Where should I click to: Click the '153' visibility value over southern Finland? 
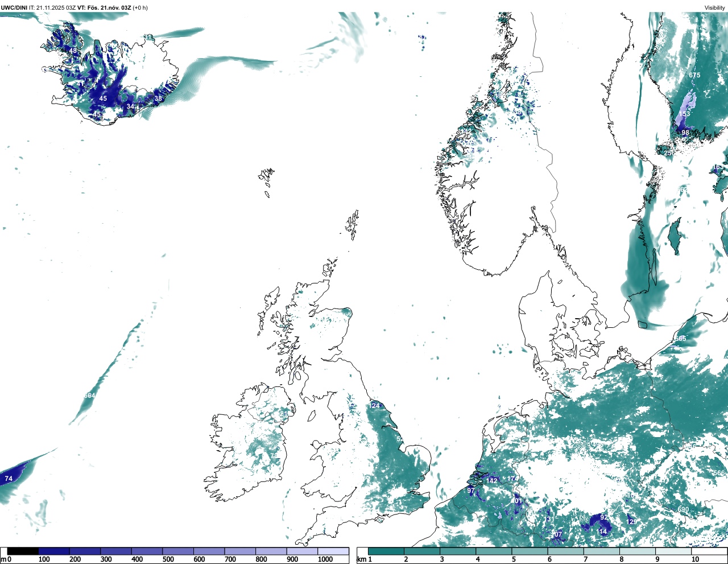coord(684,114)
